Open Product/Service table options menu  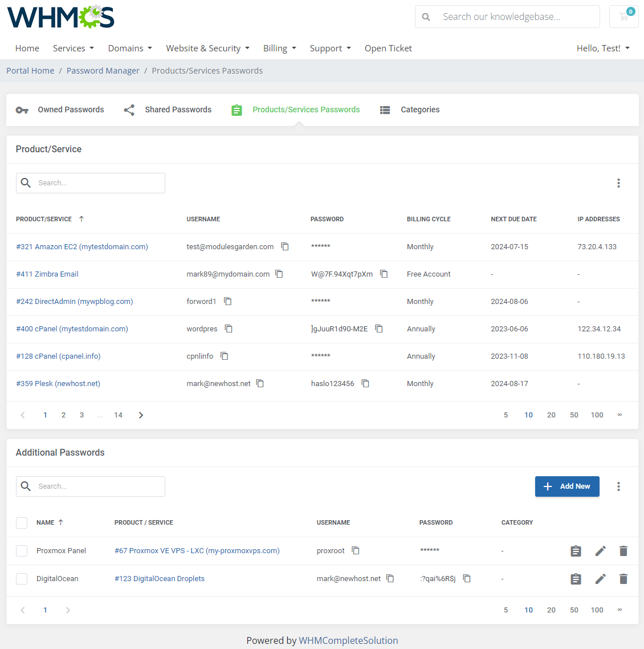[618, 183]
